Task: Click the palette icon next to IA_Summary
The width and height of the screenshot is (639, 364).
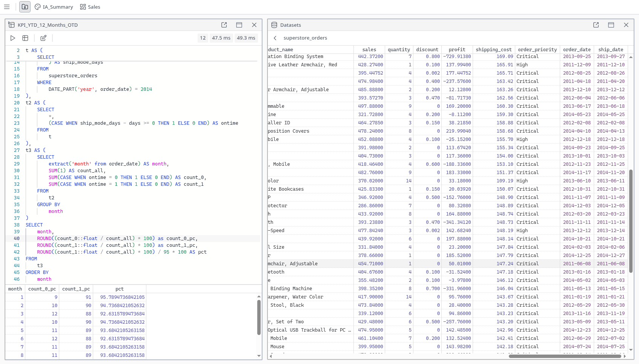Action: pos(37,7)
